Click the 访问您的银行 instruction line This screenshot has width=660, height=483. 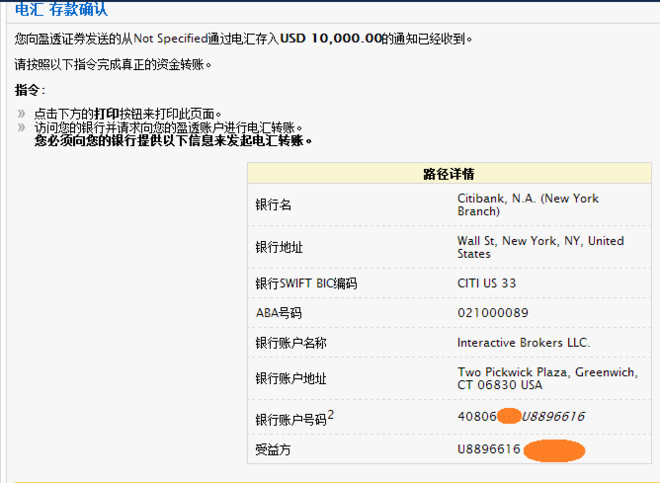(x=169, y=127)
